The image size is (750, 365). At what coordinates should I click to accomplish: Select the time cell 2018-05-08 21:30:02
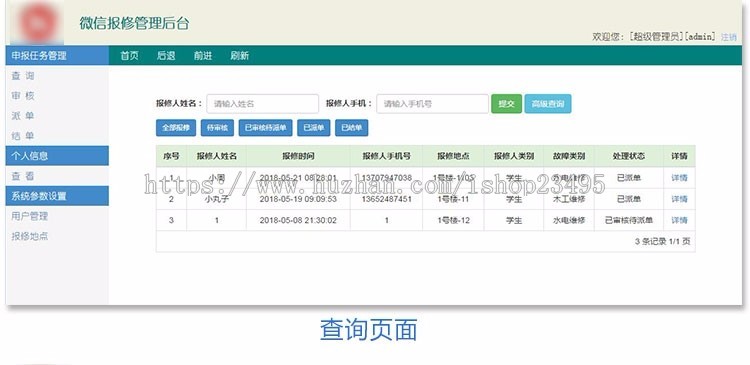coord(298,221)
